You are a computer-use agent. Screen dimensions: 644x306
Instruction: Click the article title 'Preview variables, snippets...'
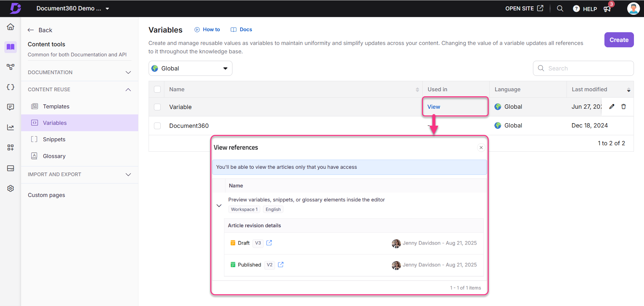(x=307, y=200)
